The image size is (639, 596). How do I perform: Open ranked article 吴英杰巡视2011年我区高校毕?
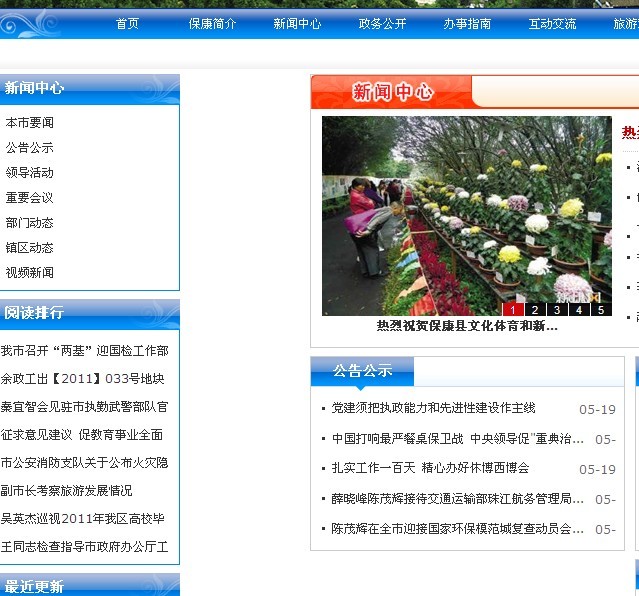coord(84,519)
